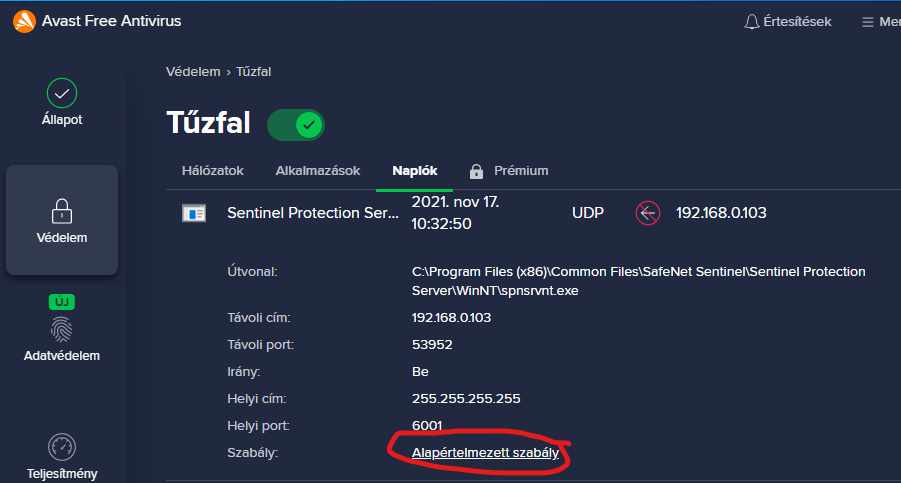Screen dimensions: 901x483
Task: Click the Avast logo icon
Action: (24, 22)
